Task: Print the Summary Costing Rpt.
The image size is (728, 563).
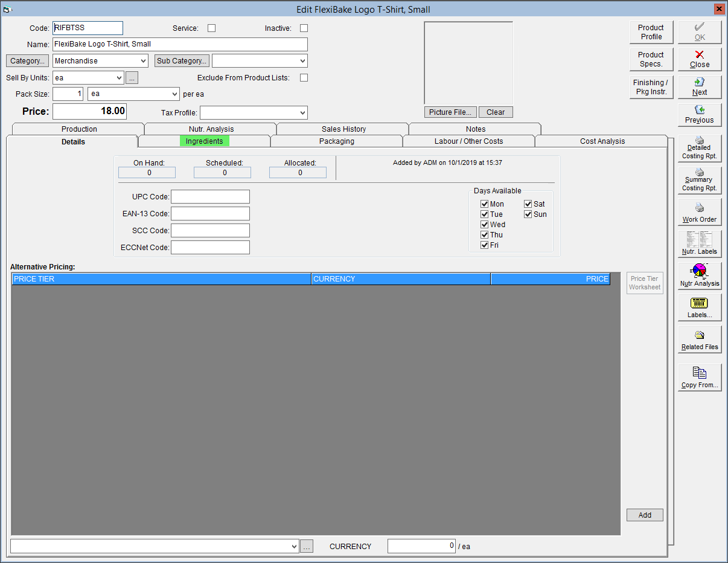Action: [700, 180]
